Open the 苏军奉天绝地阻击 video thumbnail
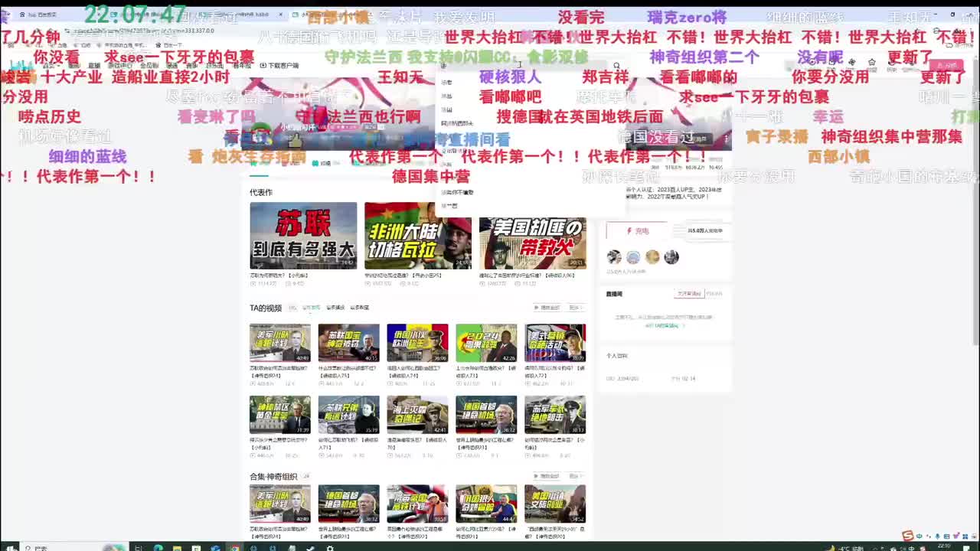980x551 pixels. 555,415
